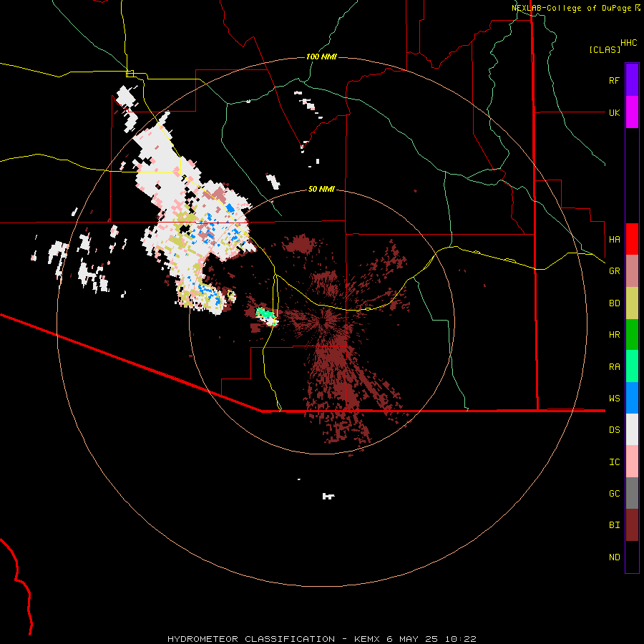The height and width of the screenshot is (644, 644).
Task: Click the HR legend label
Action: tap(614, 335)
